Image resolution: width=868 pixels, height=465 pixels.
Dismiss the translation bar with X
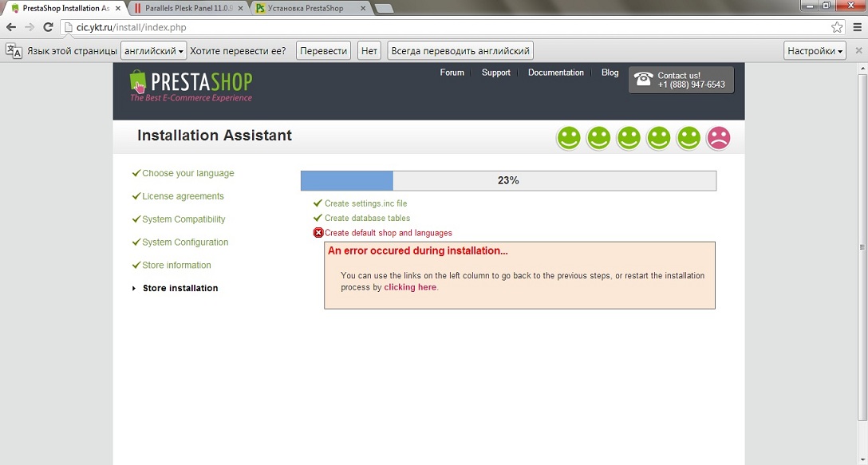(x=858, y=50)
